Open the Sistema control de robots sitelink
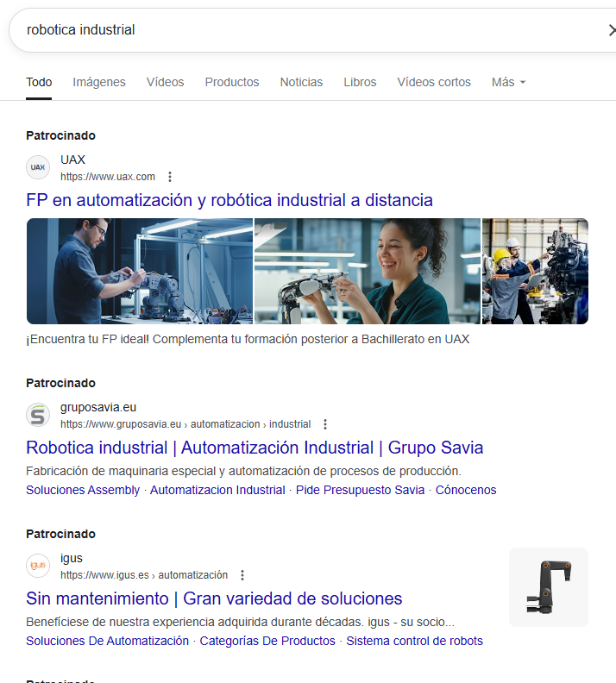Viewport: 616px width, 683px height. [x=414, y=641]
